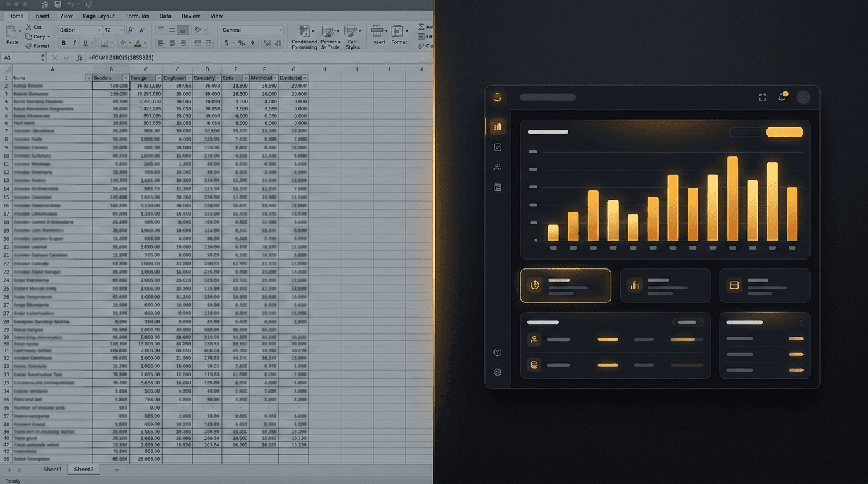Open the notifications bell on the dashboard
The height and width of the screenshot is (484, 868).
point(783,96)
